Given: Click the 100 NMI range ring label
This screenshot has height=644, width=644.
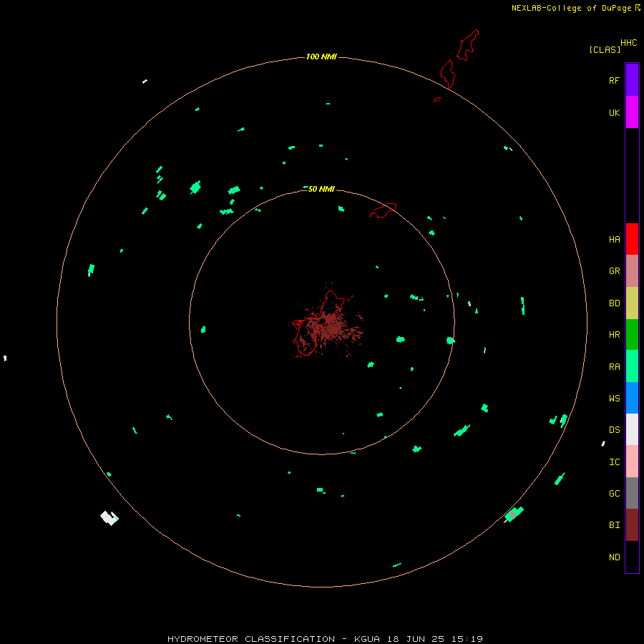Looking at the screenshot, I should [x=321, y=57].
